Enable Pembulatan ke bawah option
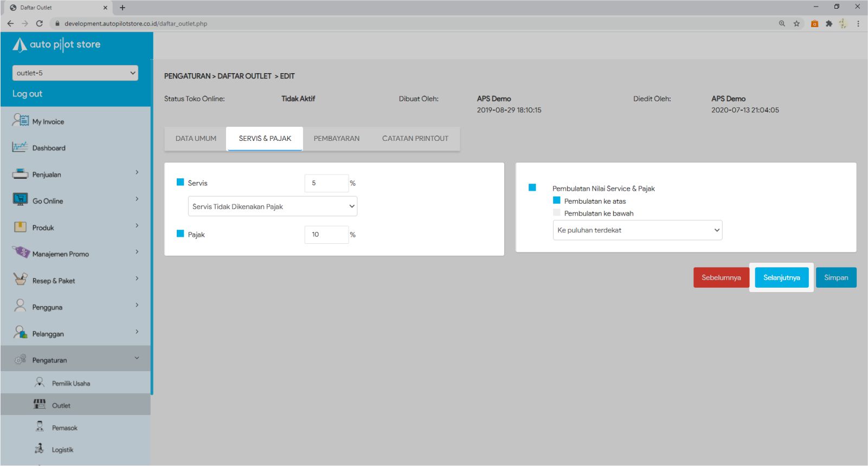 (557, 213)
